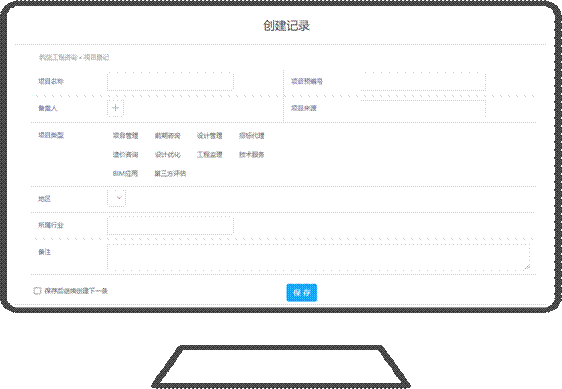This screenshot has height=389, width=562.
Task: Grab the 备注 textarea resize handle
Action: (527, 267)
